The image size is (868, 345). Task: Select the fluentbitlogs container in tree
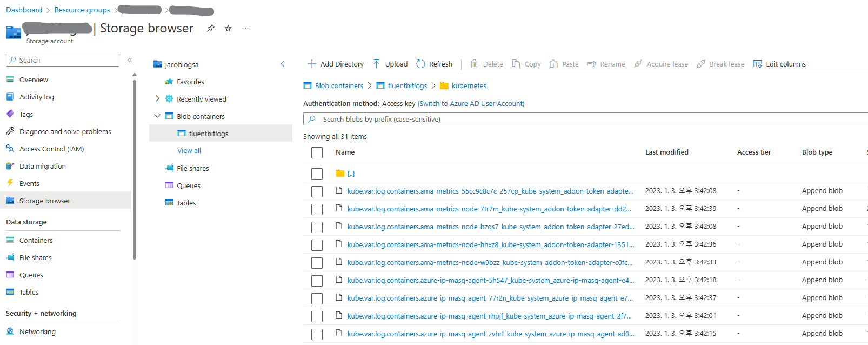click(x=221, y=134)
